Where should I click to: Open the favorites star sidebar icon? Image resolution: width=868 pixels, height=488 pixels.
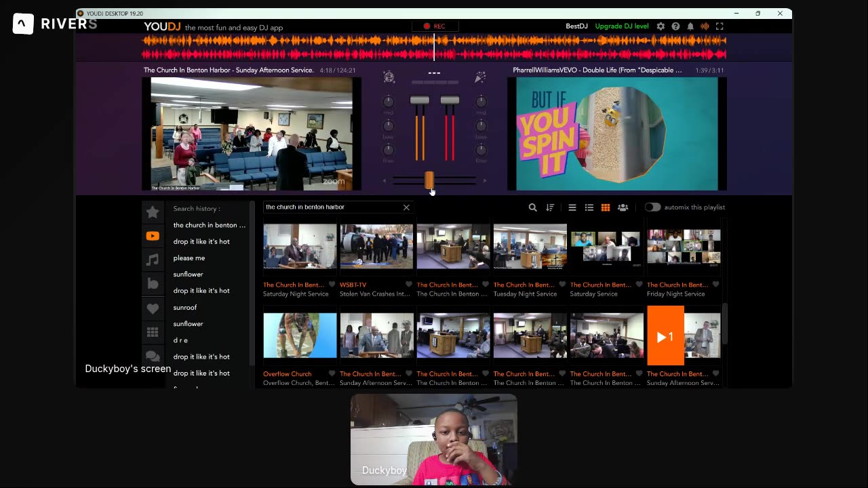click(153, 212)
